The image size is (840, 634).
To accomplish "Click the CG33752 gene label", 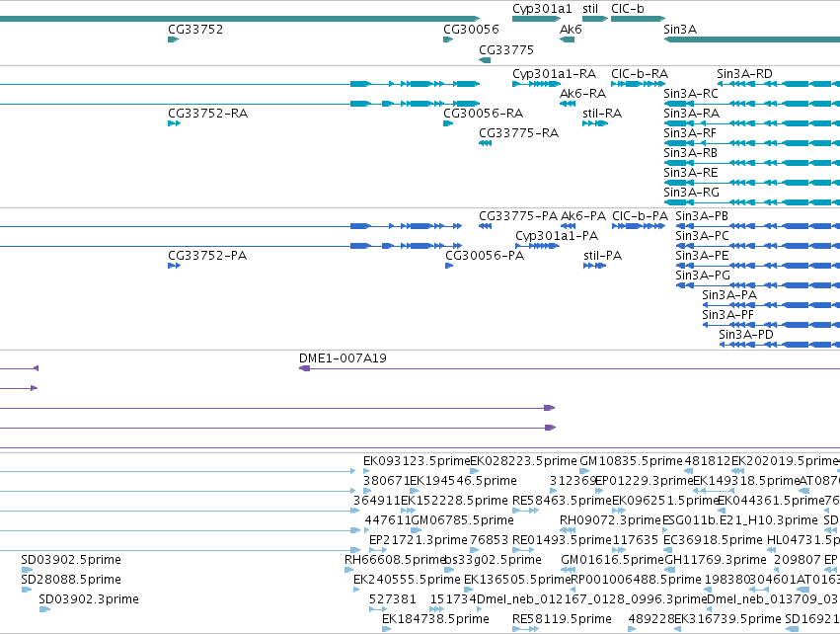I will pyautogui.click(x=195, y=30).
